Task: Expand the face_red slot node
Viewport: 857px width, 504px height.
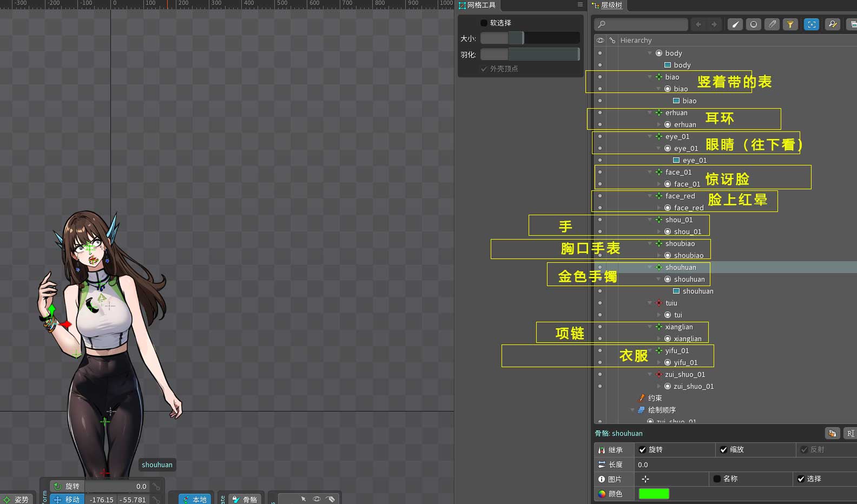Action: tap(658, 208)
